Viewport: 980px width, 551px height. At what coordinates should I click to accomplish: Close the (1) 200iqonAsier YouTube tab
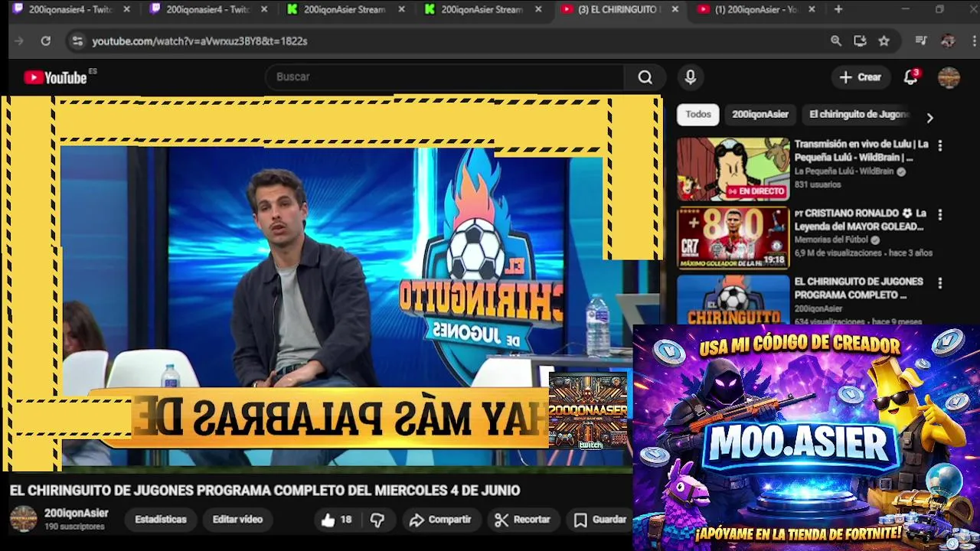(812, 9)
